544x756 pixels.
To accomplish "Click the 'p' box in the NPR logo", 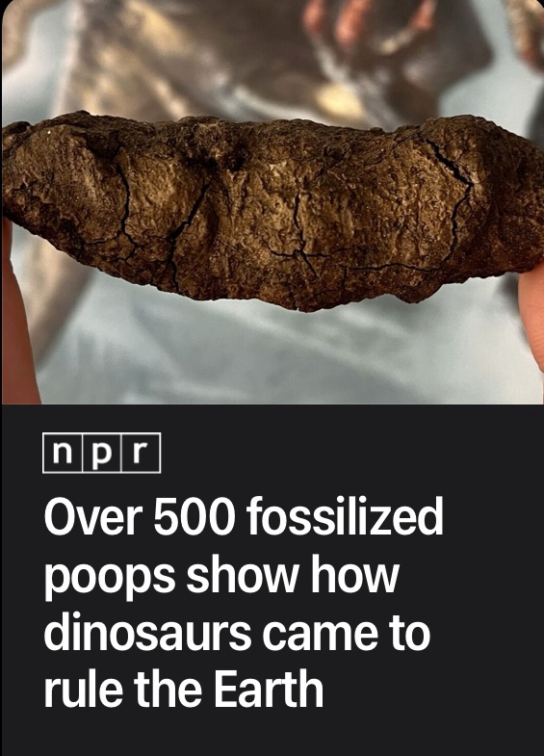I will 102,453.
